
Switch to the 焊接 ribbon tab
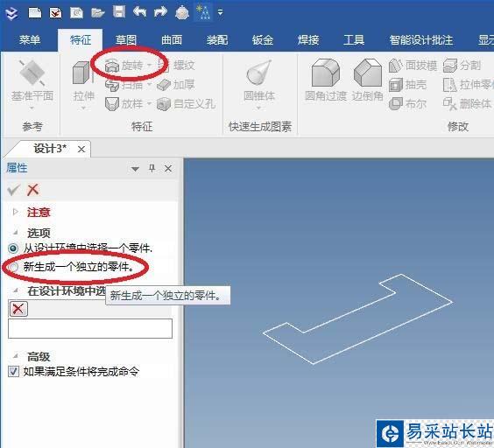click(x=308, y=40)
